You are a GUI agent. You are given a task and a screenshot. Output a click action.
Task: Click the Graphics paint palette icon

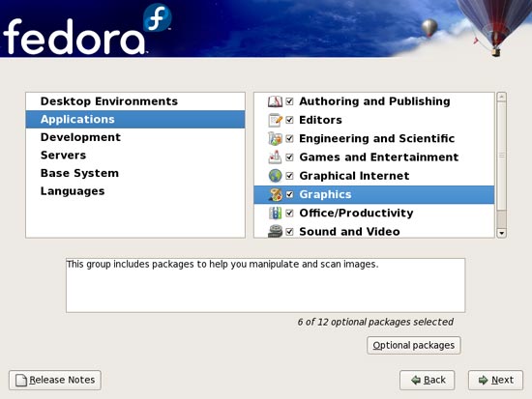(x=275, y=194)
